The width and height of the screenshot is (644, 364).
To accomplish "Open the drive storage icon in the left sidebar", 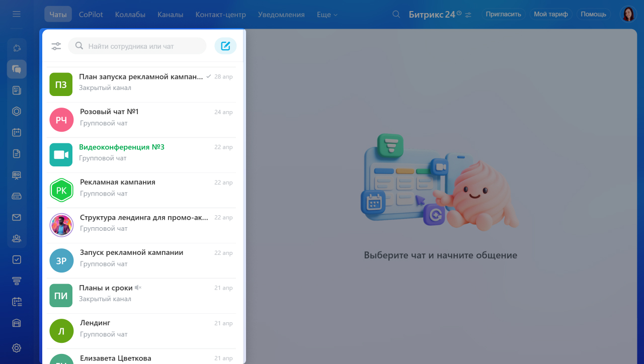I will [17, 196].
